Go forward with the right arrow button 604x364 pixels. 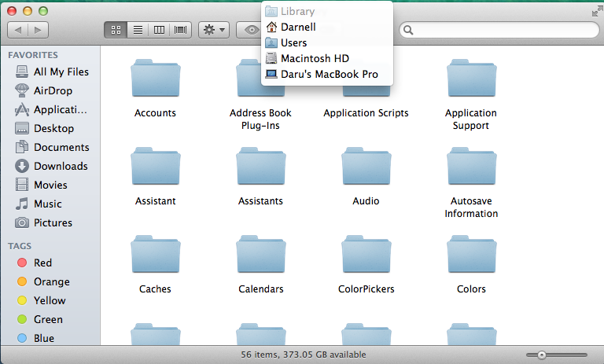(38, 30)
